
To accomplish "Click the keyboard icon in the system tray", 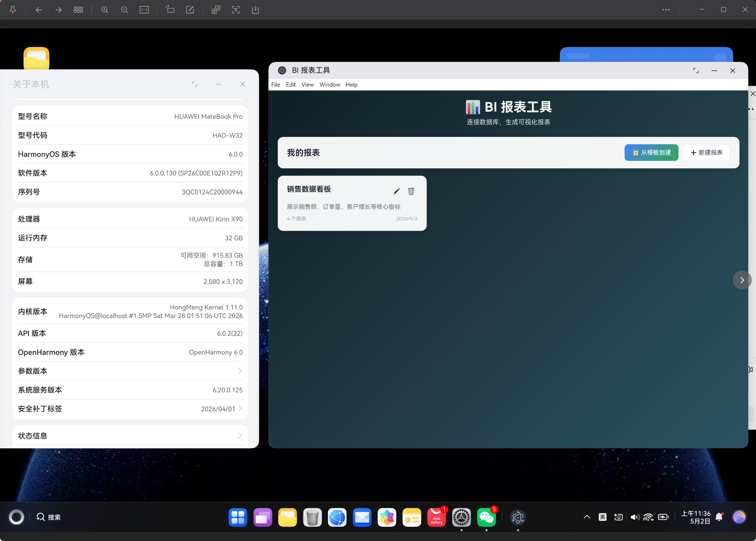I will coord(618,517).
